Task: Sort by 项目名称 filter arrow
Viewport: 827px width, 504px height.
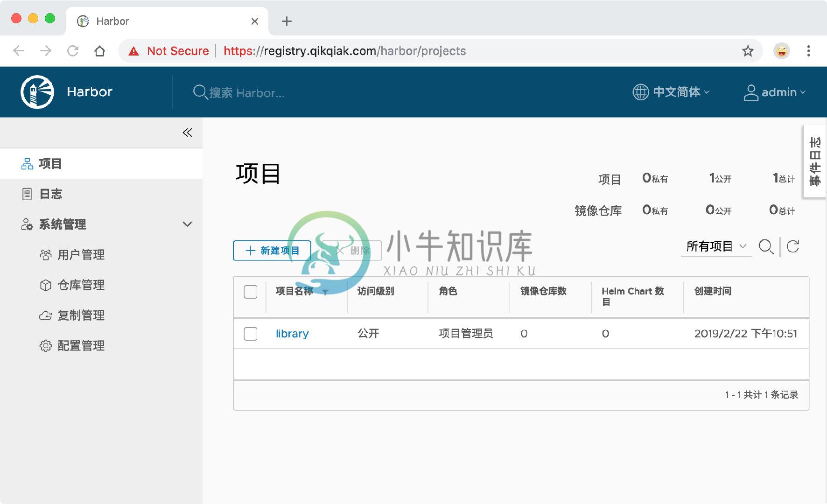Action: pos(325,292)
